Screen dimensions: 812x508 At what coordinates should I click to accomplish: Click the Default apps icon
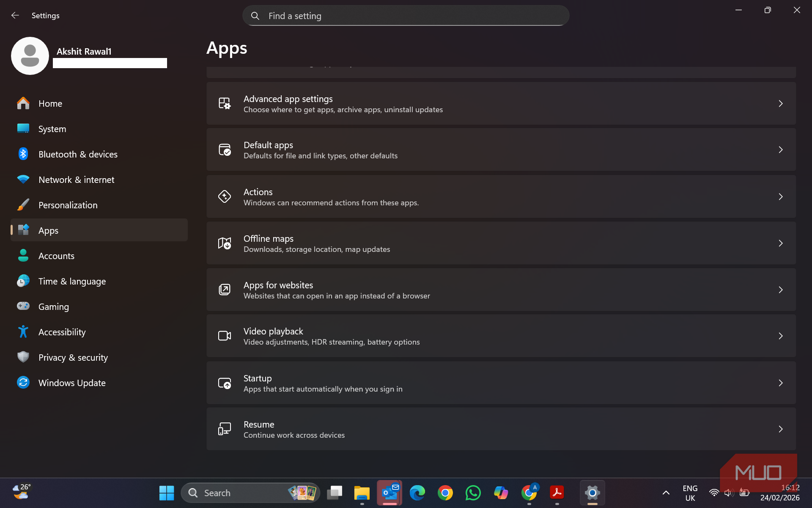tap(224, 150)
